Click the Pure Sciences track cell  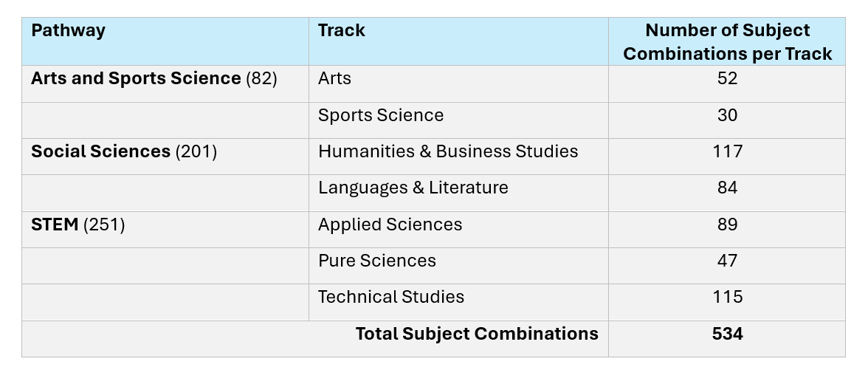(x=458, y=266)
